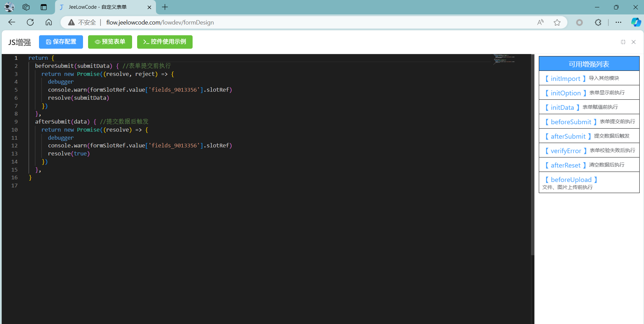Viewport: 644px width, 324px height.
Task: Shrink the JS增强 editor with fullscreen-exit icon
Action: pos(623,42)
